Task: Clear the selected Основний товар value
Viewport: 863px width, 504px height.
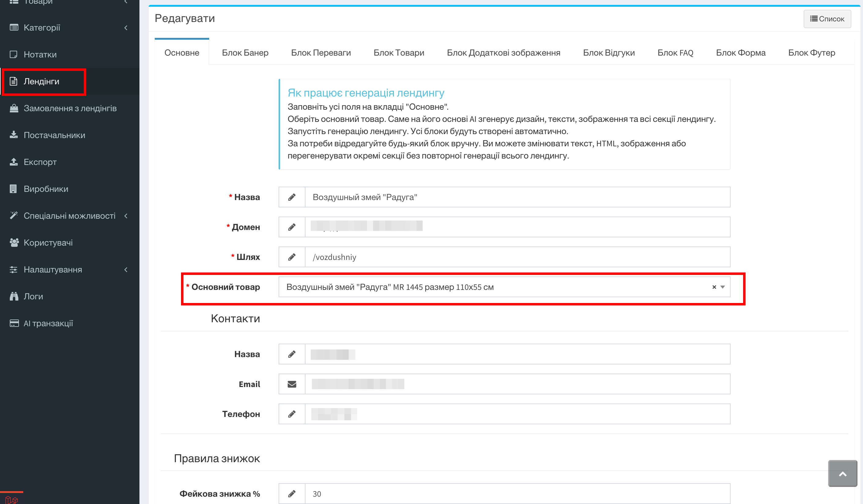Action: coord(714,287)
